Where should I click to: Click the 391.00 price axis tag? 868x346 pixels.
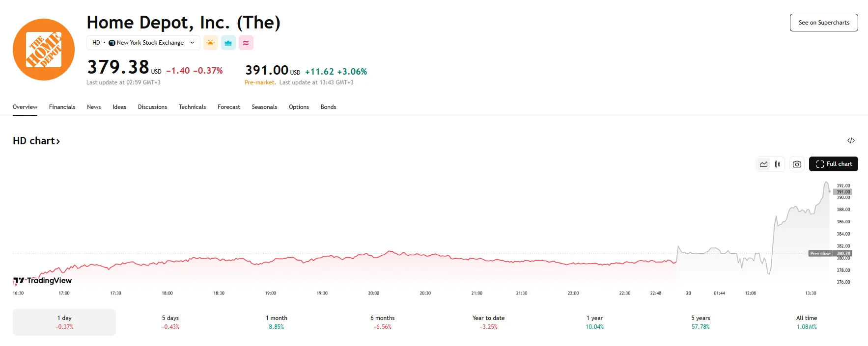point(843,192)
